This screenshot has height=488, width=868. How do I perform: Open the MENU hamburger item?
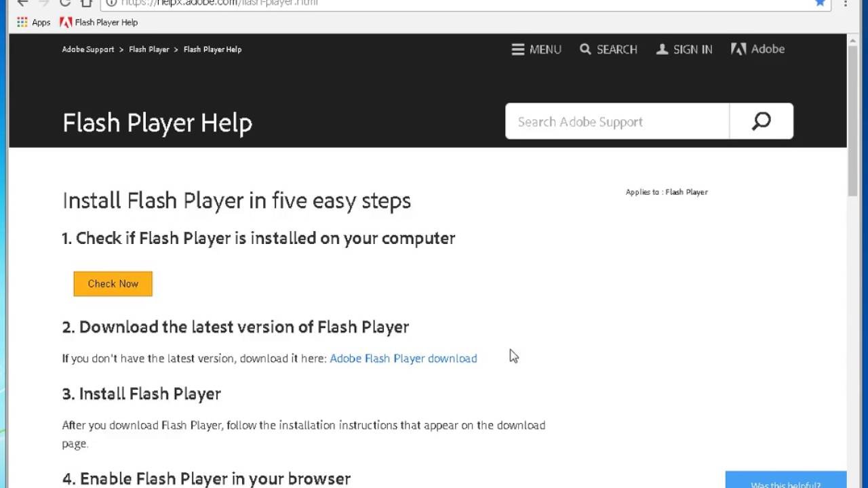[x=536, y=49]
